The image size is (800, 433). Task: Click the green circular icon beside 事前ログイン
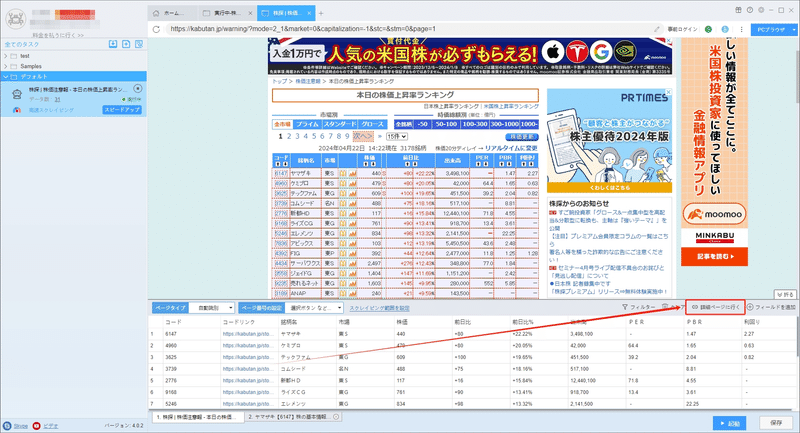tap(708, 29)
